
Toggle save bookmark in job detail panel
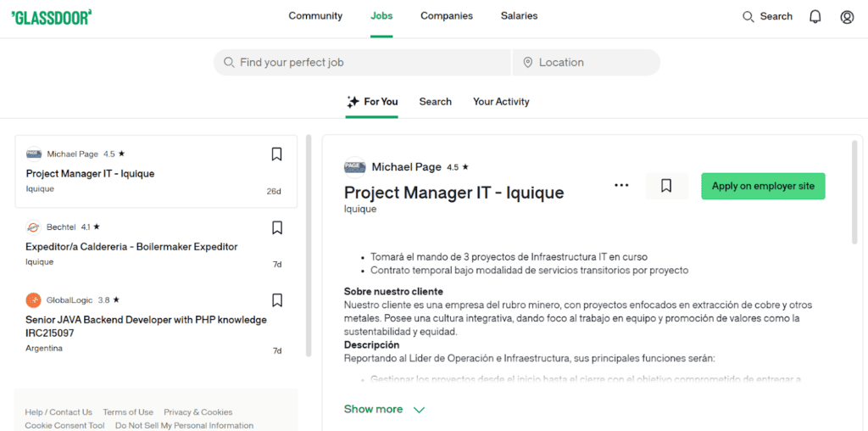pos(666,186)
